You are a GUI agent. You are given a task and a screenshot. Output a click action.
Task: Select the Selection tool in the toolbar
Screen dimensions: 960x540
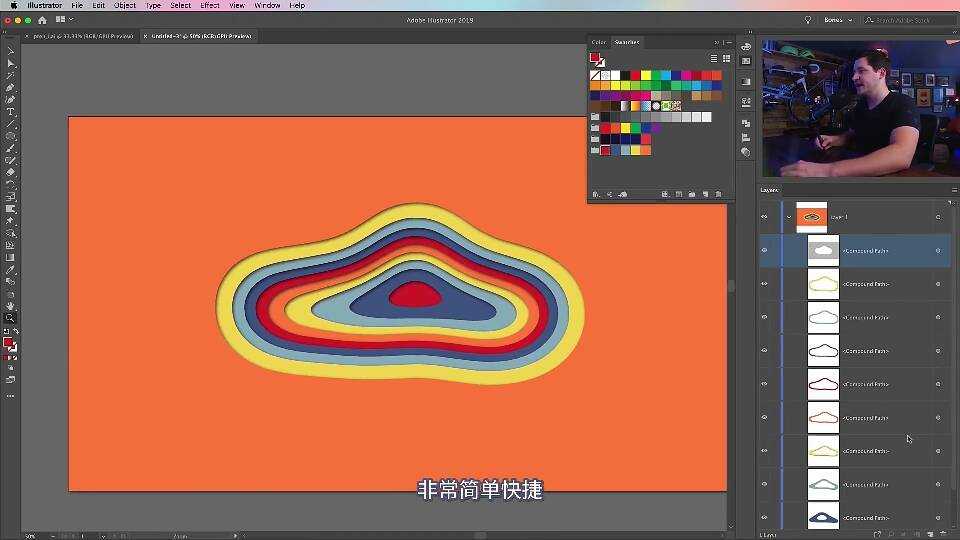[10, 51]
